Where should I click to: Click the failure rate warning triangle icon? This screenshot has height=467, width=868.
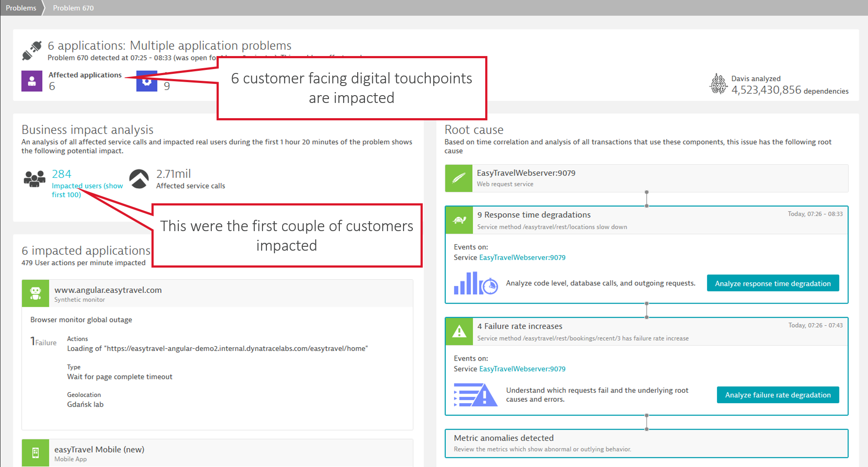[459, 331]
